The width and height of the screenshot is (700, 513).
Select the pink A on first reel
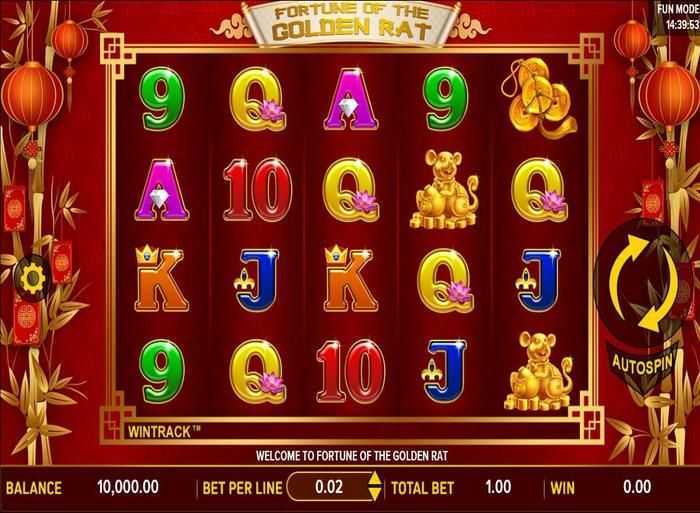pos(161,189)
